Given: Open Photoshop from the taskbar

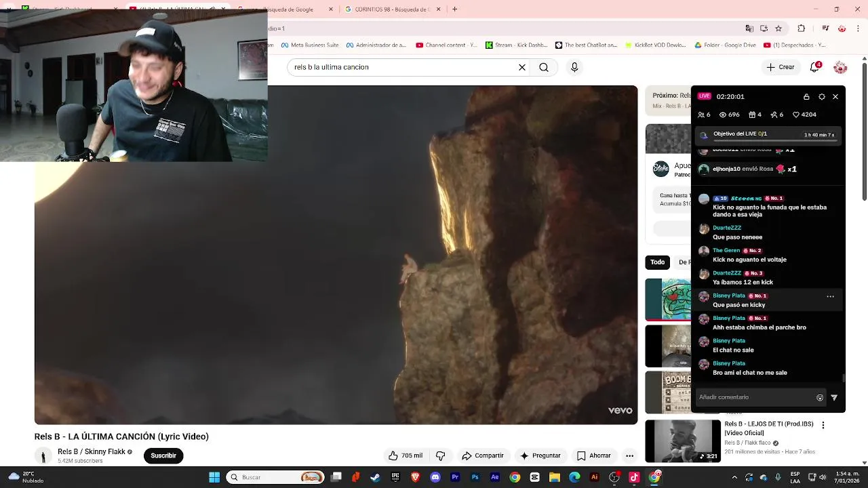Looking at the screenshot, I should pos(475,477).
